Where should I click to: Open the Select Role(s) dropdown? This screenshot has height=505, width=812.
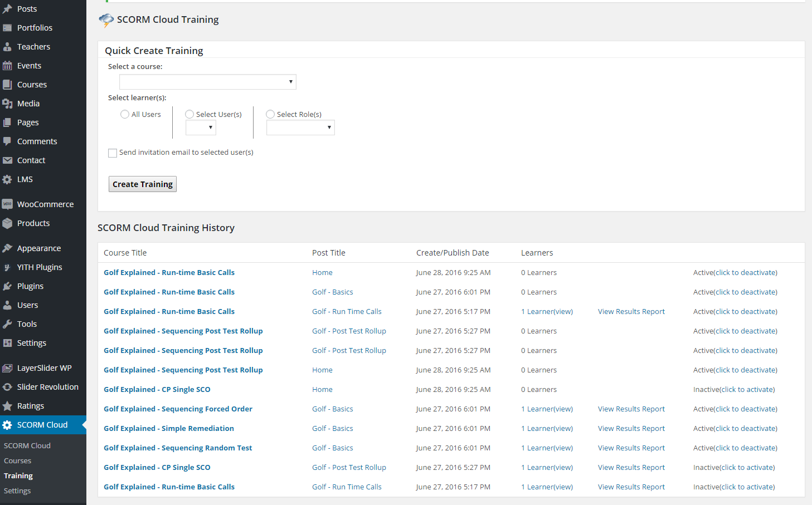[300, 128]
